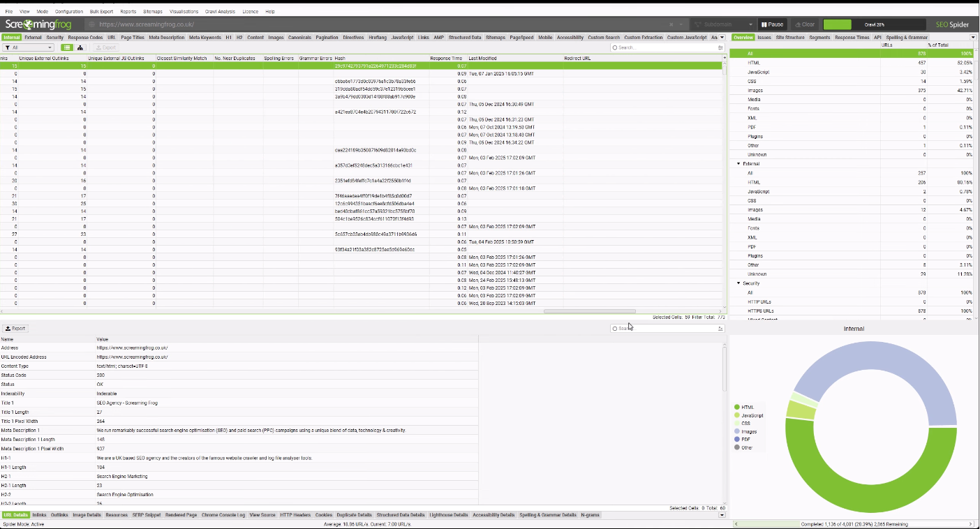Pause the crawl
Image resolution: width=980 pixels, height=529 pixels.
(772, 24)
